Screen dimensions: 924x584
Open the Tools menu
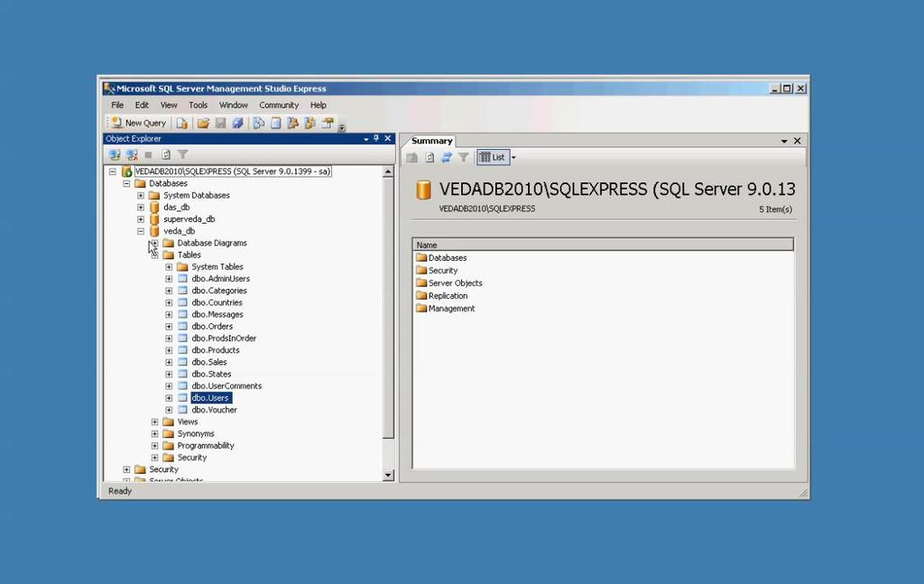pos(198,105)
